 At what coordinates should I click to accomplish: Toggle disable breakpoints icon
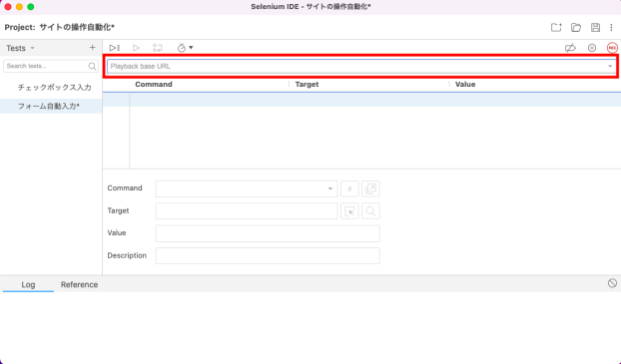(x=570, y=48)
